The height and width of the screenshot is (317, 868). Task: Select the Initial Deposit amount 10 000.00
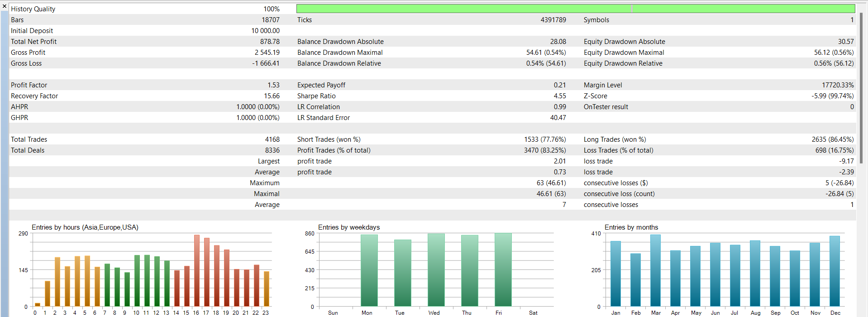tap(265, 31)
